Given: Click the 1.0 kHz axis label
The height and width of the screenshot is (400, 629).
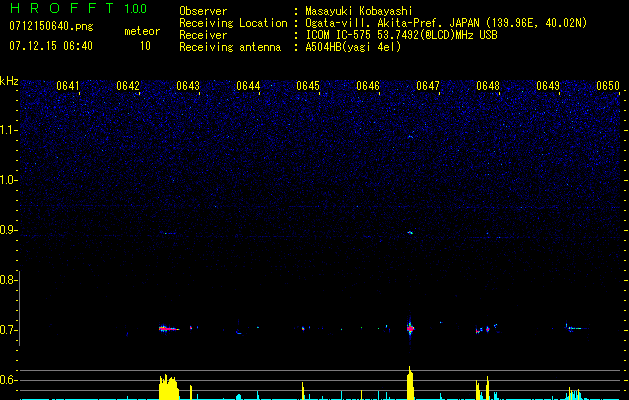Looking at the screenshot, I should pos(8,180).
